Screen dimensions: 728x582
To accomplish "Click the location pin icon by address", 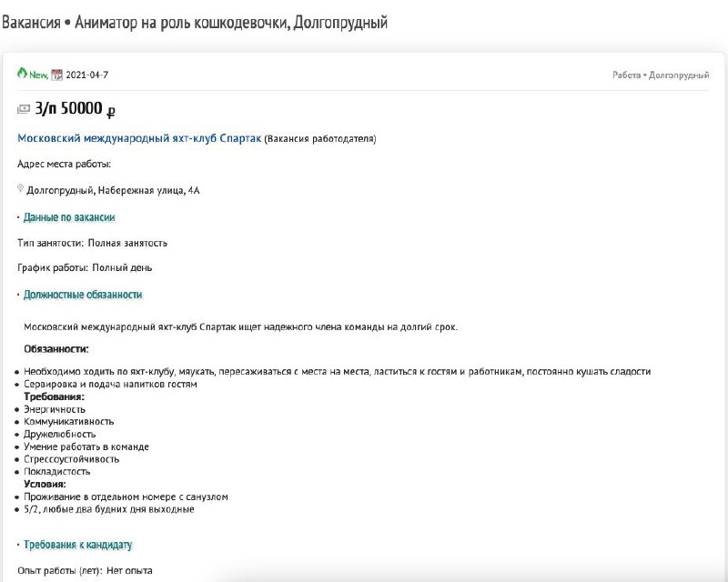I will (x=21, y=189).
